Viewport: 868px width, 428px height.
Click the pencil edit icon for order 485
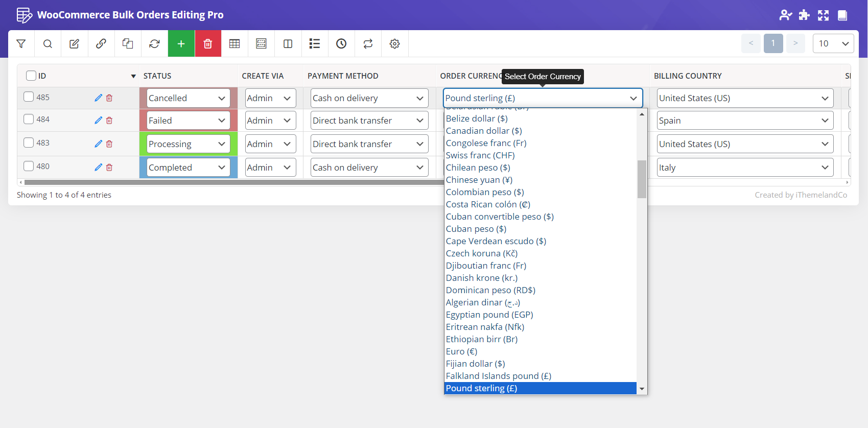[x=98, y=98]
